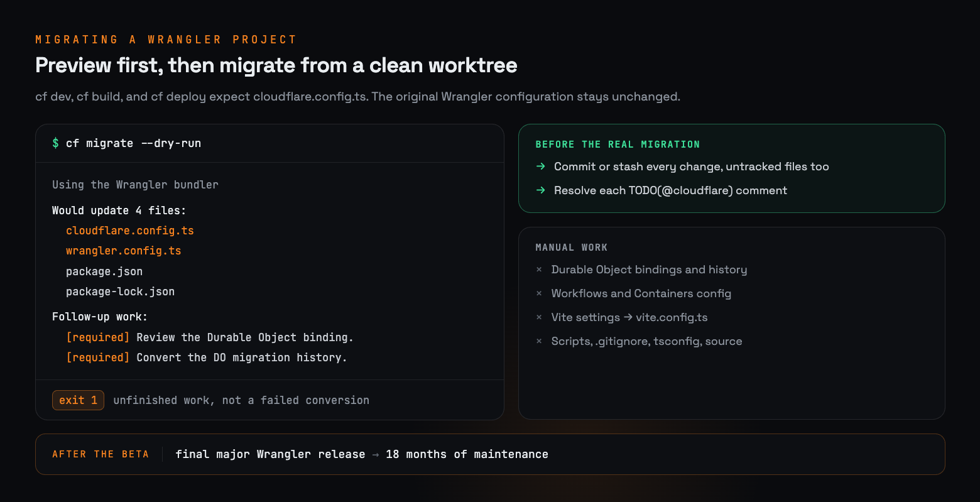Click the 'wrangler.config.ts' file name

tap(124, 251)
